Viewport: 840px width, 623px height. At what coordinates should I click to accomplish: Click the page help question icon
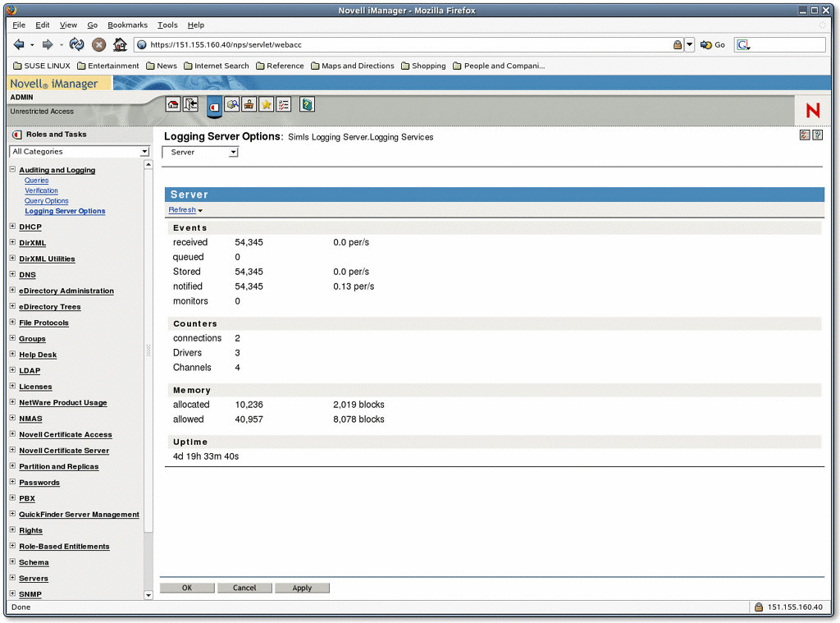pos(818,135)
